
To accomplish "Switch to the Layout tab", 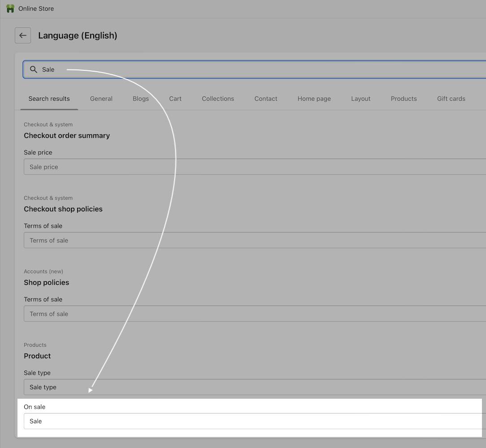I will (361, 99).
